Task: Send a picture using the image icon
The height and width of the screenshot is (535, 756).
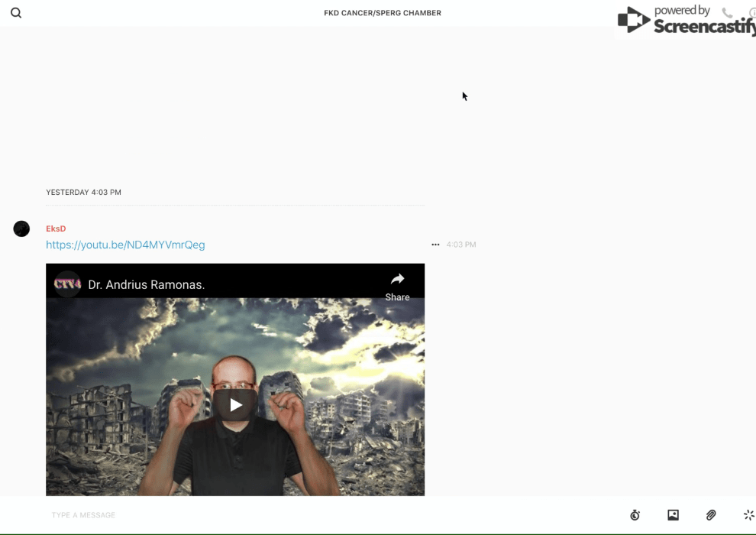Action: coord(673,515)
